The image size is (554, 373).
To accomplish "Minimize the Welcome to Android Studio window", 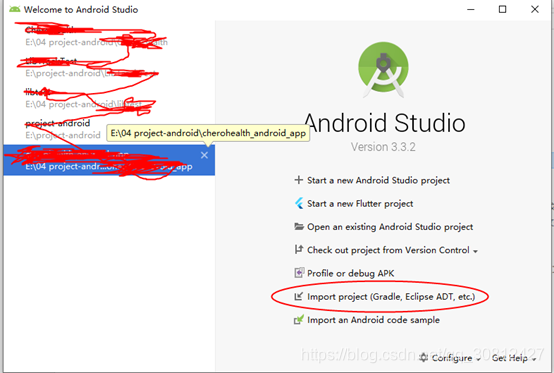I will pos(471,9).
